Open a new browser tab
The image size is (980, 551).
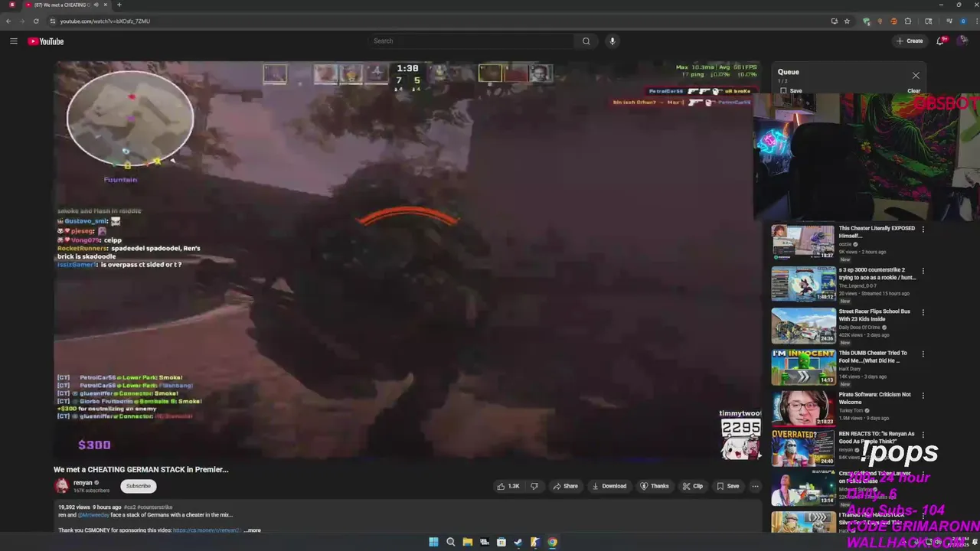119,5
